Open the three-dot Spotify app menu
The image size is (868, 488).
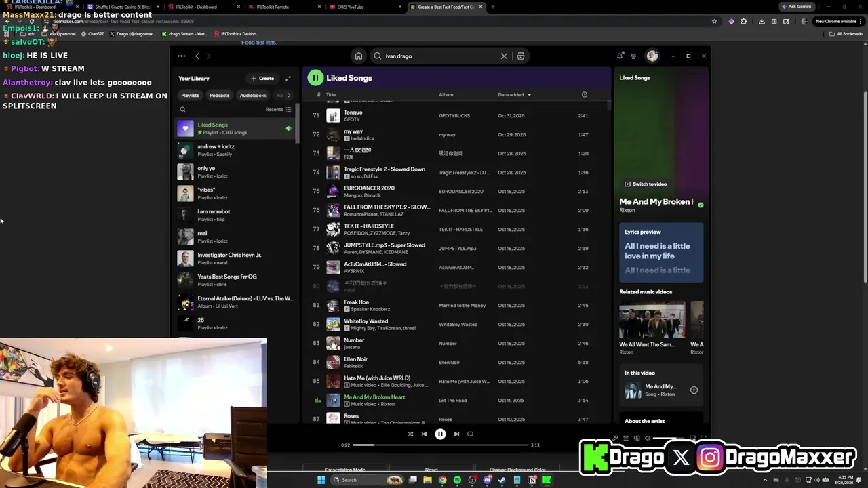[181, 56]
